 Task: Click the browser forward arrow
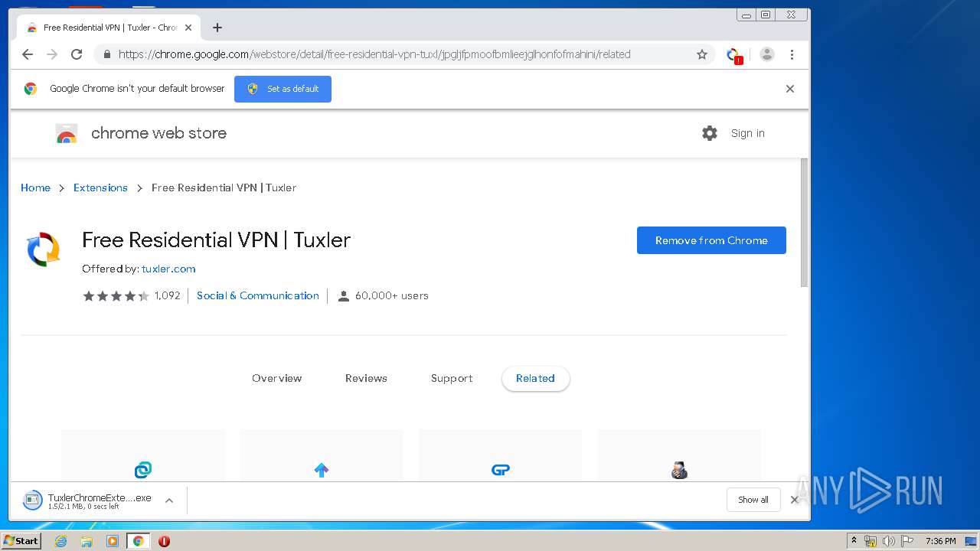point(52,54)
